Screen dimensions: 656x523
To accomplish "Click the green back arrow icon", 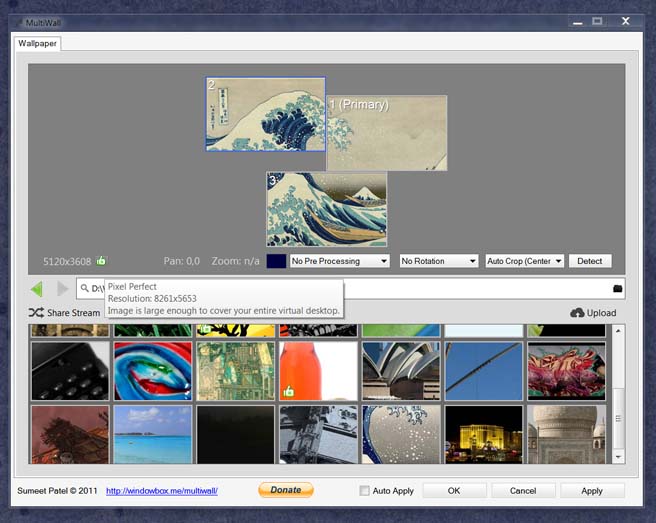I will (x=37, y=289).
